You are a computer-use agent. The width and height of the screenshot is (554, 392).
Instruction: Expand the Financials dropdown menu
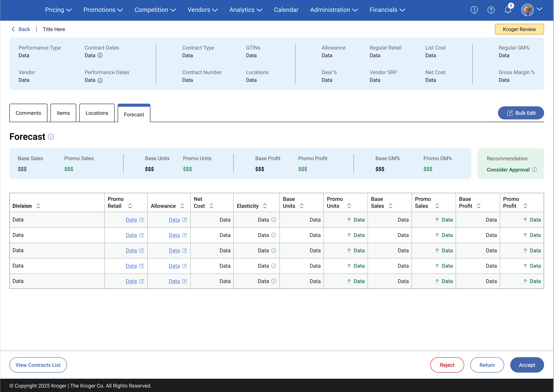[387, 10]
